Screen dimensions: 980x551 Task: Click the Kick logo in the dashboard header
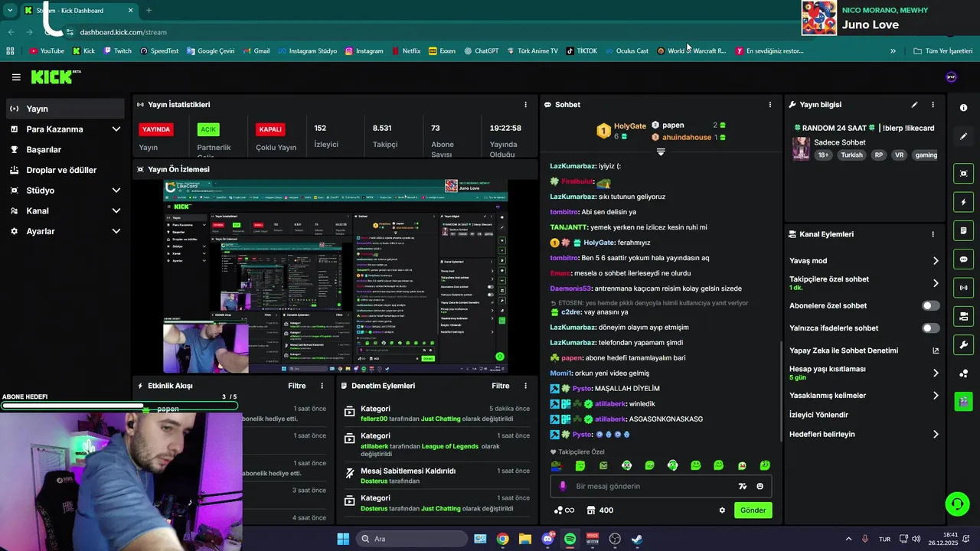[x=55, y=77]
